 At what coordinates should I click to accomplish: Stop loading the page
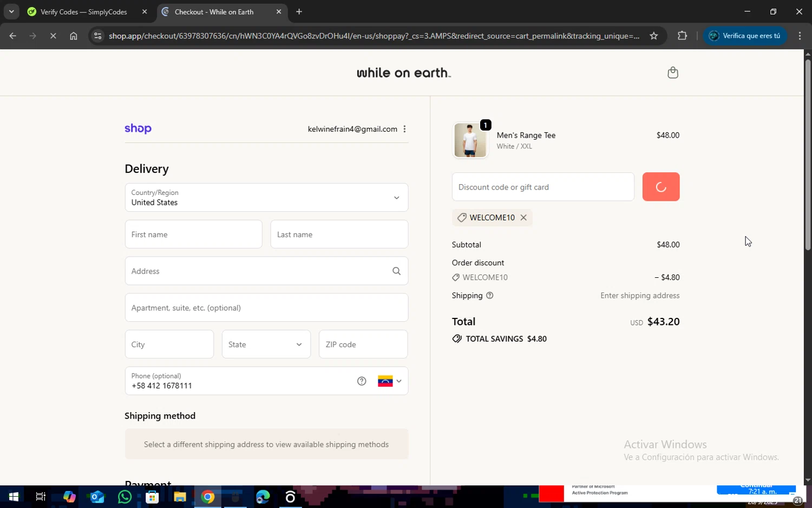(x=53, y=36)
